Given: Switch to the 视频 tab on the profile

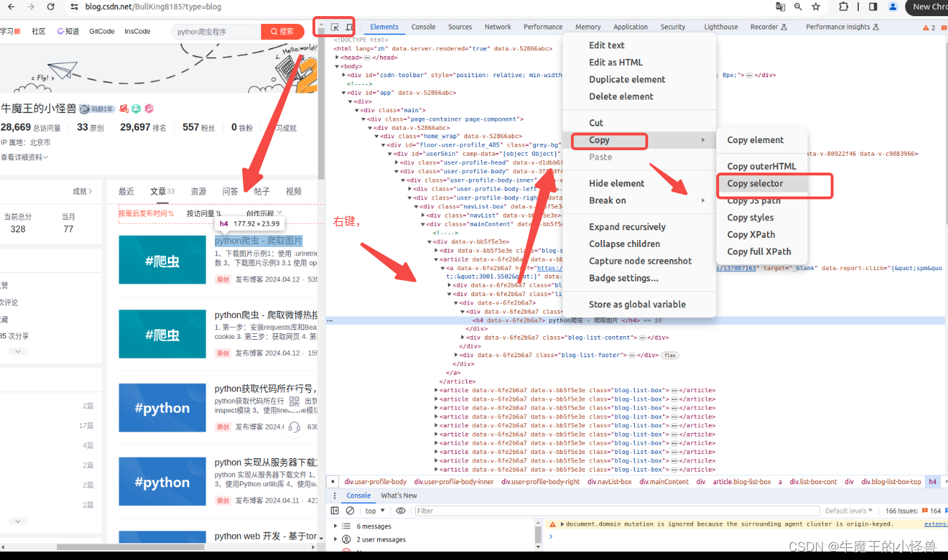Looking at the screenshot, I should pyautogui.click(x=294, y=191).
